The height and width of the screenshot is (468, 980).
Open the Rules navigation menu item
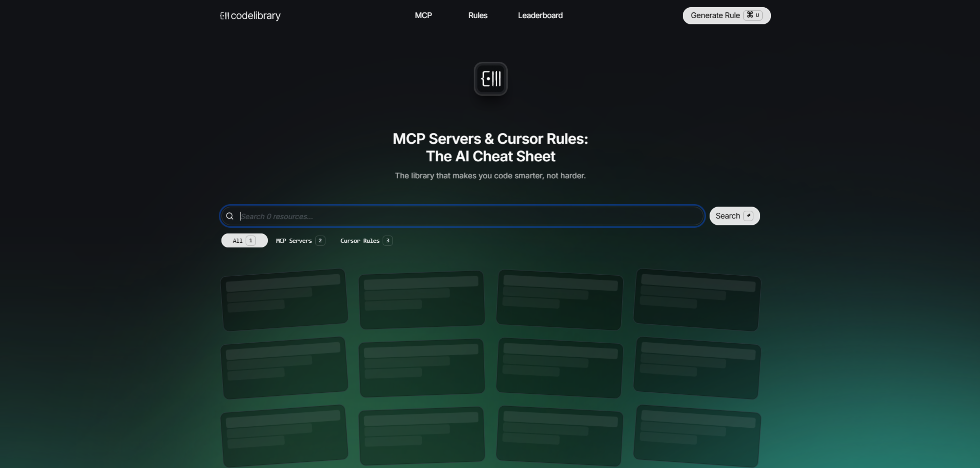(477, 16)
